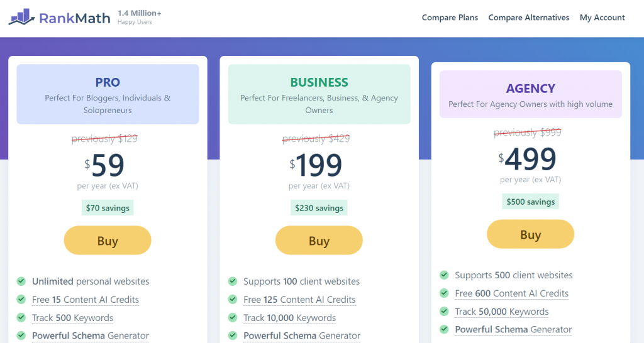
Task: Click the RankMath brand name text
Action: [x=75, y=18]
